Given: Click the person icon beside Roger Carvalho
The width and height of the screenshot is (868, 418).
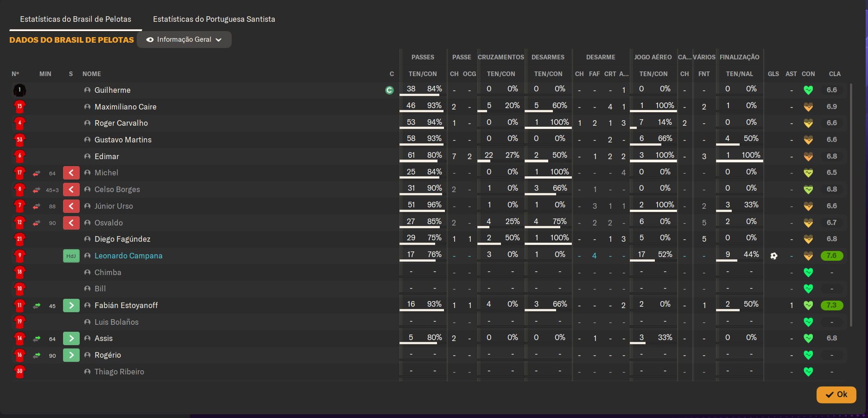Looking at the screenshot, I should click(x=87, y=123).
